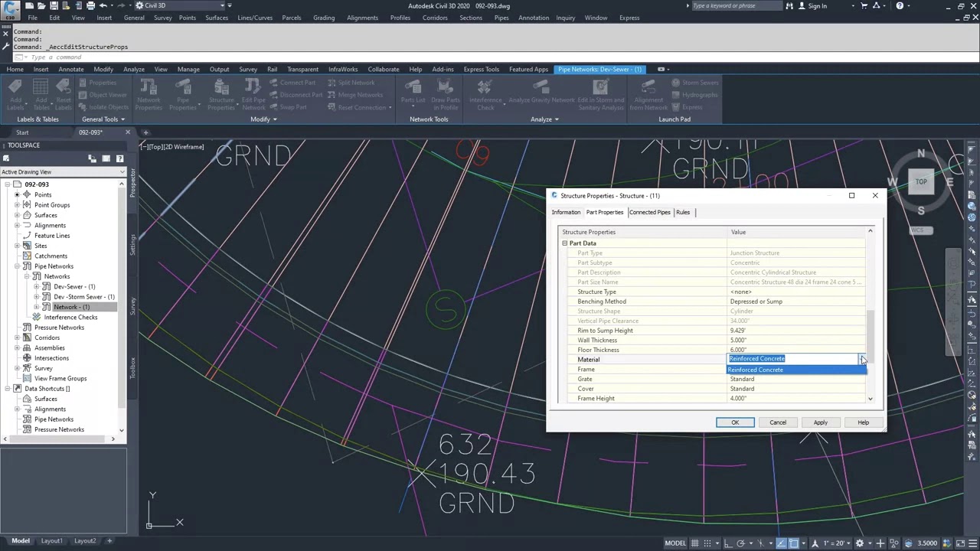
Task: Click the ViewCube TOP face
Action: click(921, 181)
